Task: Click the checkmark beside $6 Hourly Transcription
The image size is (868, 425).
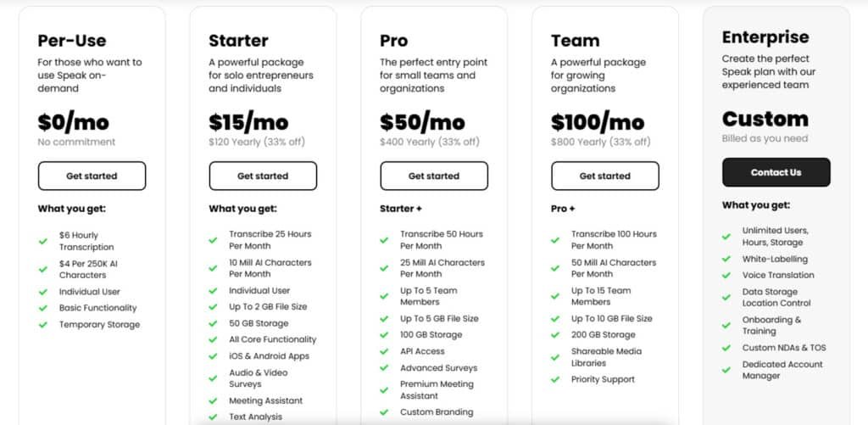Action: tap(42, 241)
